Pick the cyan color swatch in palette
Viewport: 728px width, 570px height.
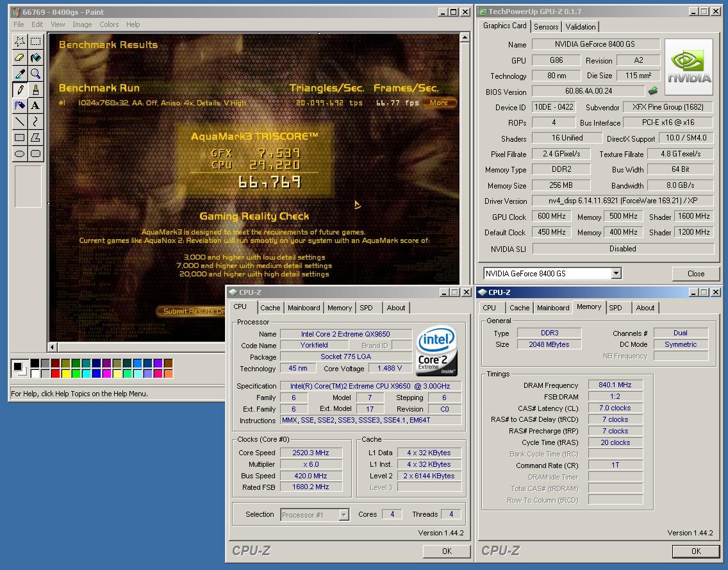87,373
